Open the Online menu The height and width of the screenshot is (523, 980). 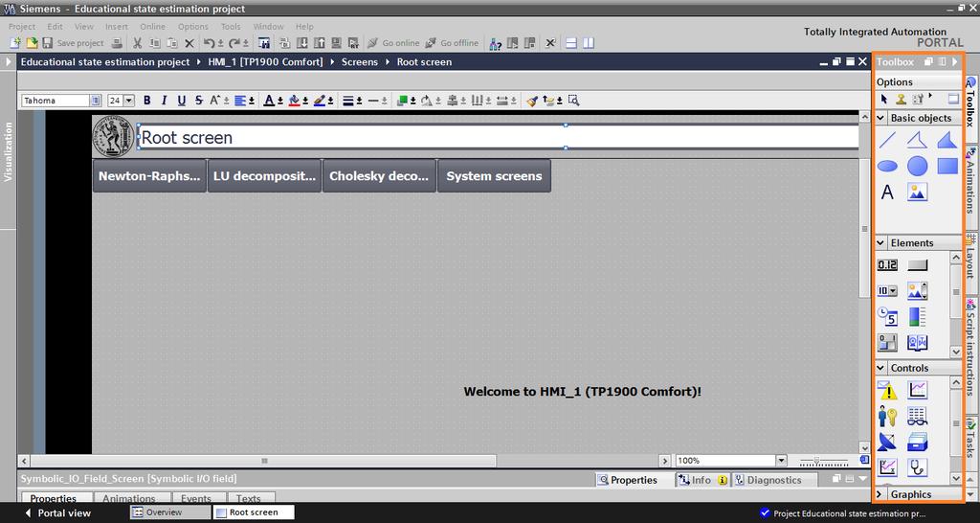(x=152, y=26)
